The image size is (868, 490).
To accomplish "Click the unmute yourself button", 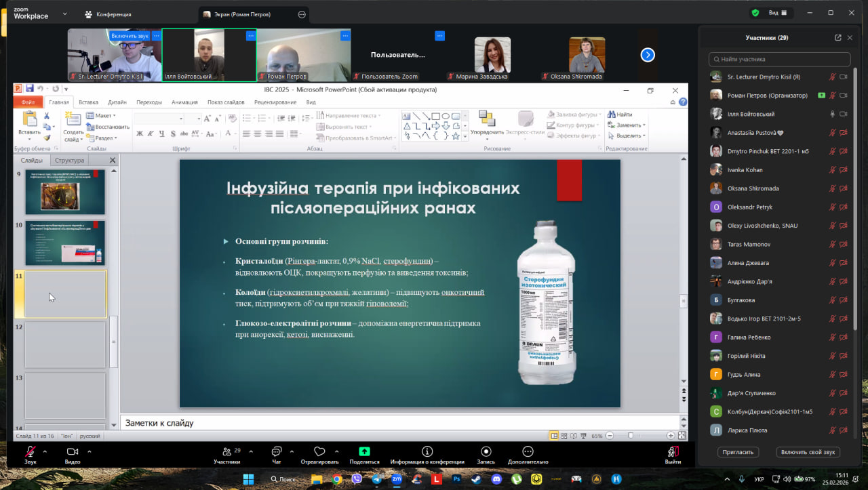I will pyautogui.click(x=809, y=452).
